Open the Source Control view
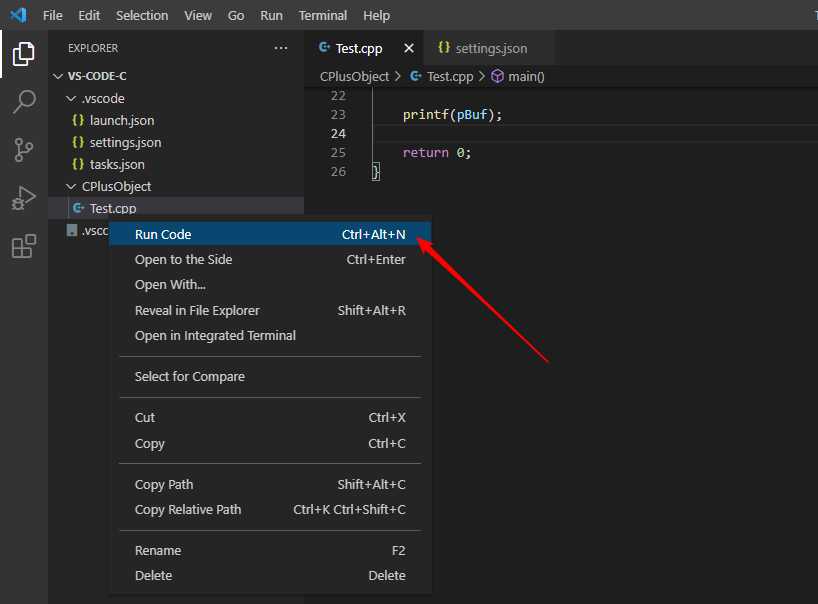The image size is (818, 604). pos(23,150)
